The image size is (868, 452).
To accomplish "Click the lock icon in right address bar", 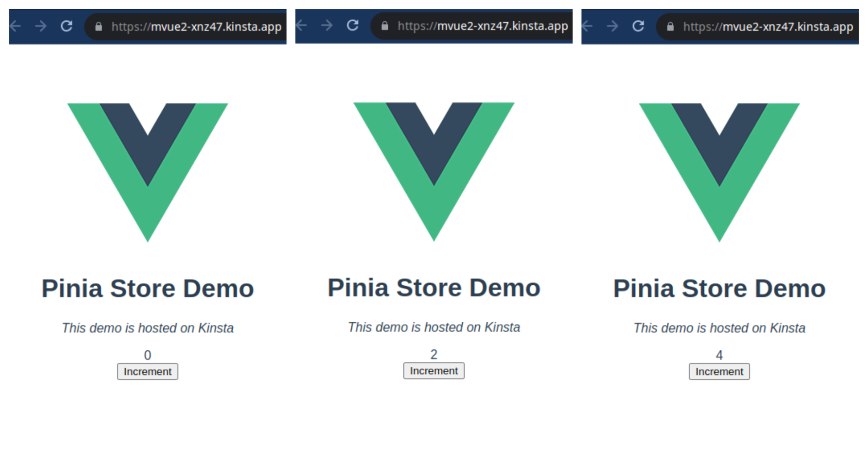I will [x=670, y=26].
